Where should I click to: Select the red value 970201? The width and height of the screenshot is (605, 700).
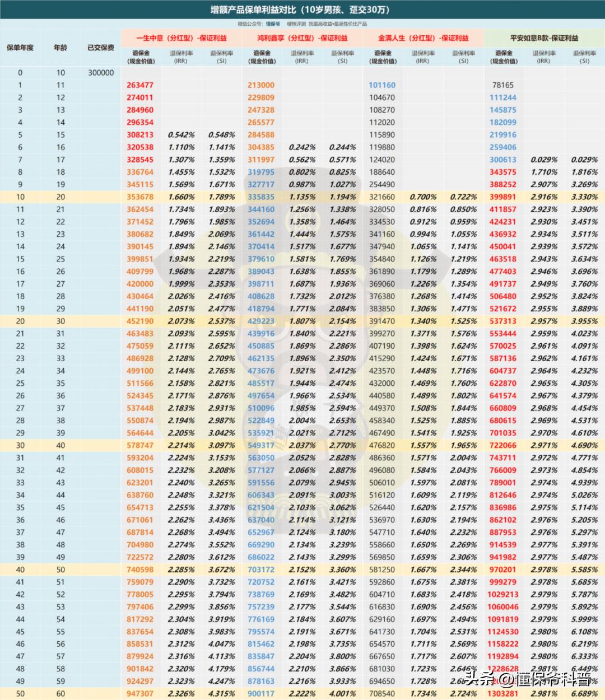click(503, 570)
